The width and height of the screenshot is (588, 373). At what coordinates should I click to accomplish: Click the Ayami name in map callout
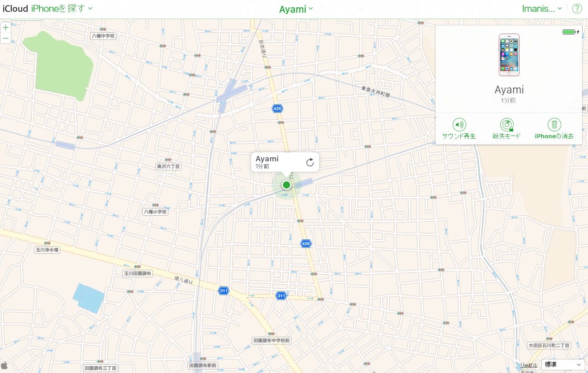click(267, 159)
